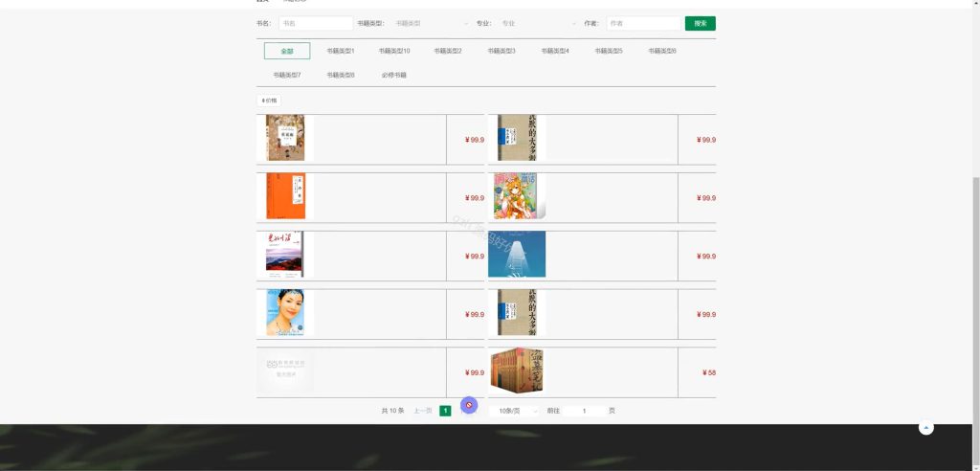
Task: Click page number 1 in pagination
Action: point(445,411)
